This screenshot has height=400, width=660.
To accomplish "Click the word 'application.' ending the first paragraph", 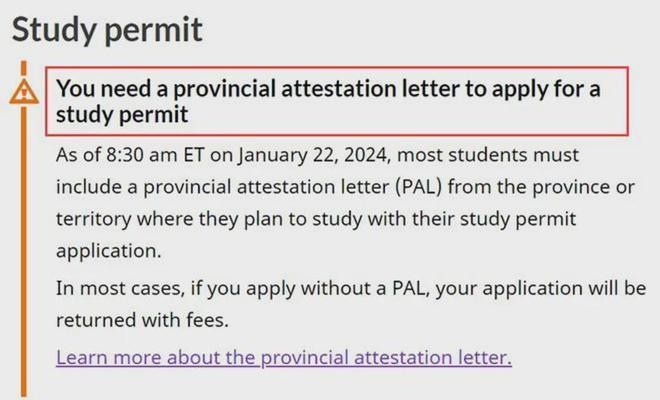I will [x=107, y=248].
